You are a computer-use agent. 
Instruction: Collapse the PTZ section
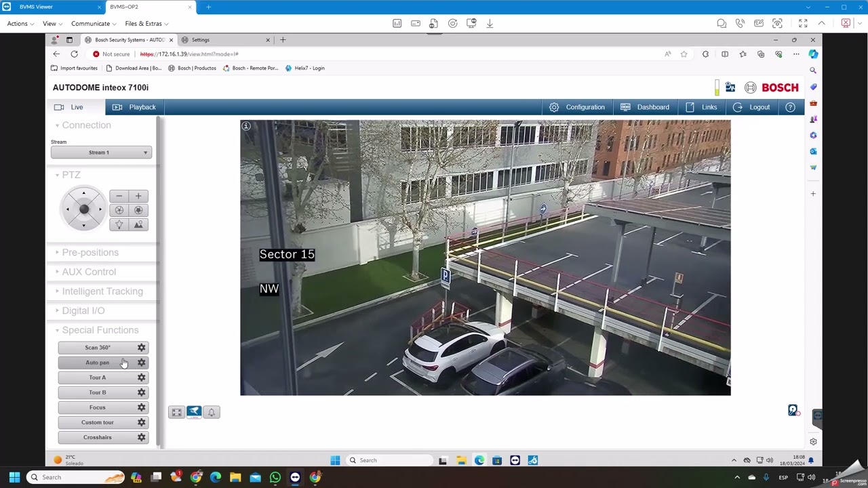(x=68, y=175)
